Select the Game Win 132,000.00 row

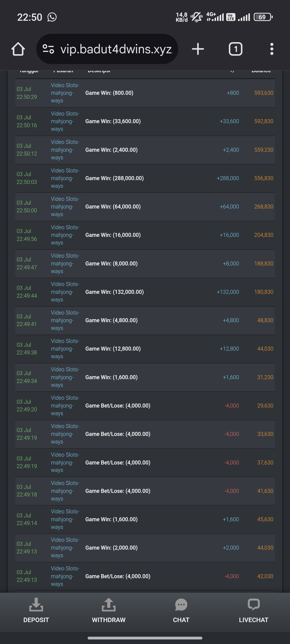145,292
